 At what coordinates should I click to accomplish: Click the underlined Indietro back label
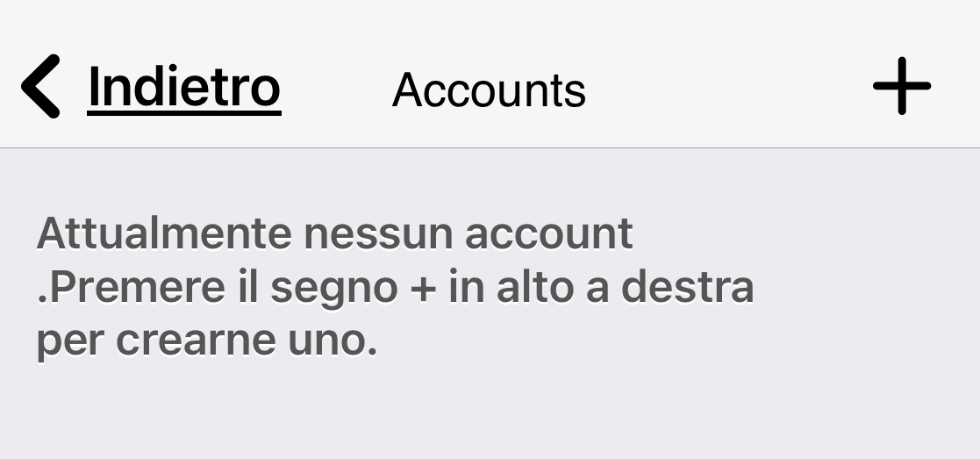point(183,88)
